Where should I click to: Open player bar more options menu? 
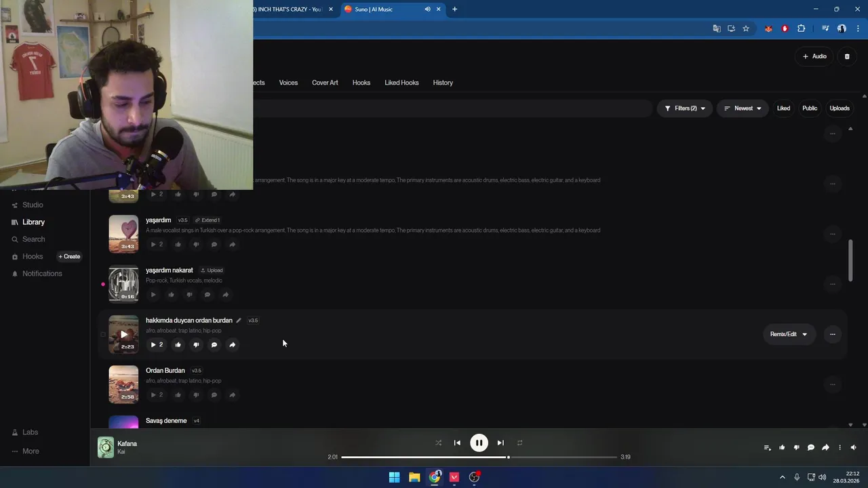pyautogui.click(x=840, y=447)
